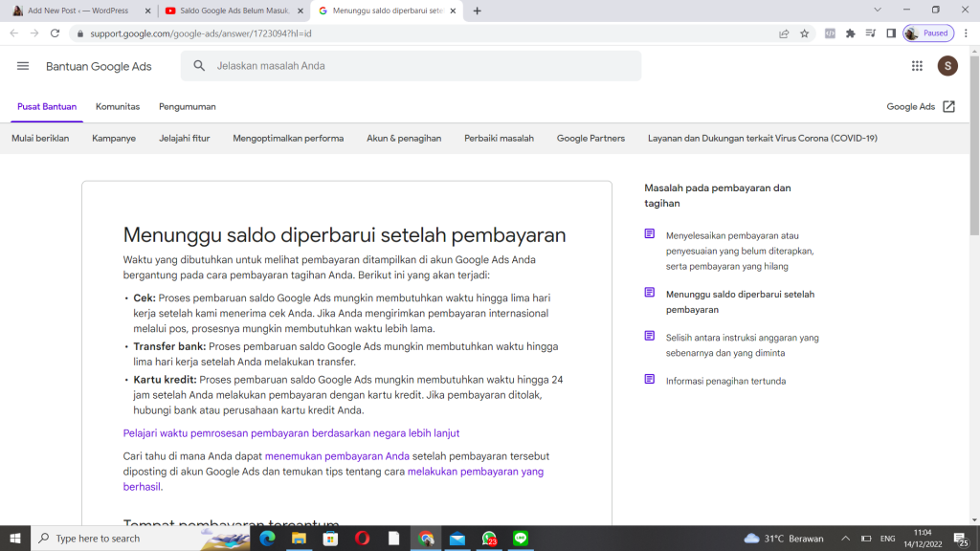
Task: Switch to the Komunitas tab
Action: coord(118,106)
